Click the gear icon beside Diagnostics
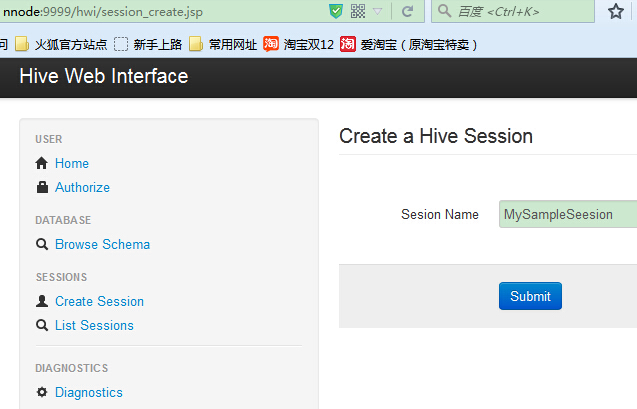 coord(42,392)
